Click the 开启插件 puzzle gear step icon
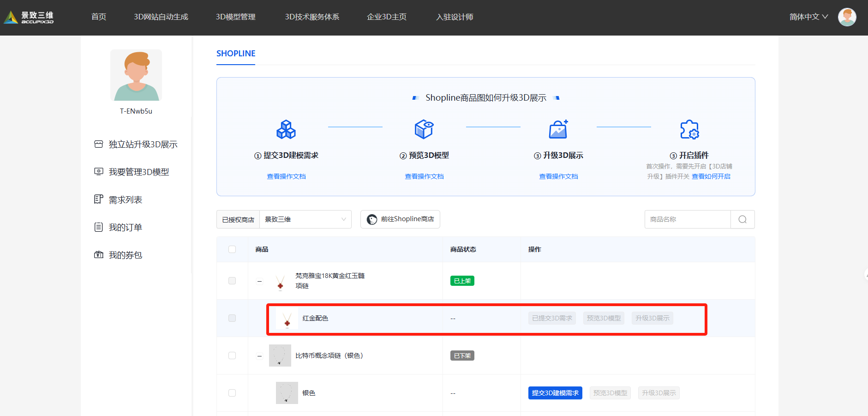The height and width of the screenshot is (416, 868). click(689, 129)
